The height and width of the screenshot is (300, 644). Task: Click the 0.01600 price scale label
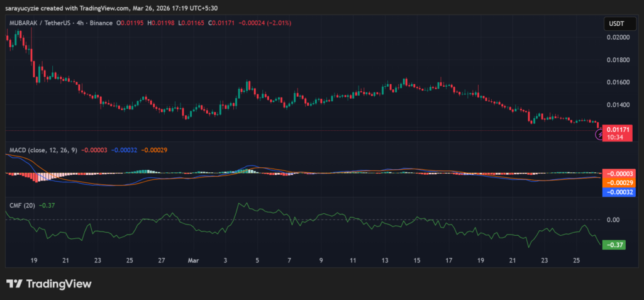click(617, 82)
